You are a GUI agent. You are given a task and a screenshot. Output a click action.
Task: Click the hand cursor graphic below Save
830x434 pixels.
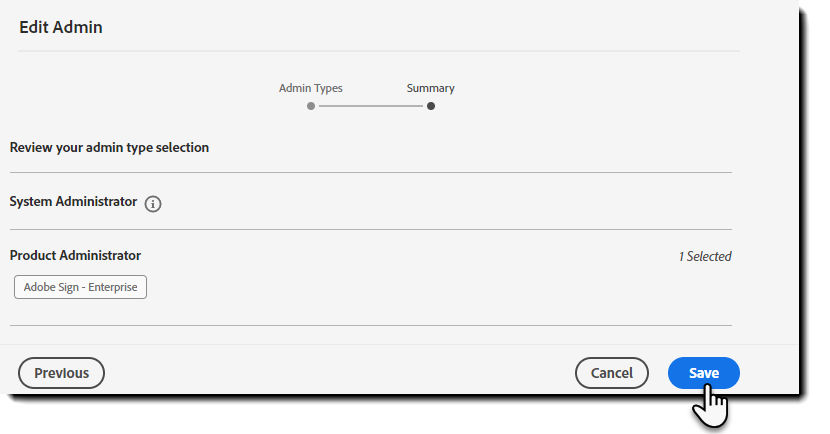pyautogui.click(x=710, y=405)
